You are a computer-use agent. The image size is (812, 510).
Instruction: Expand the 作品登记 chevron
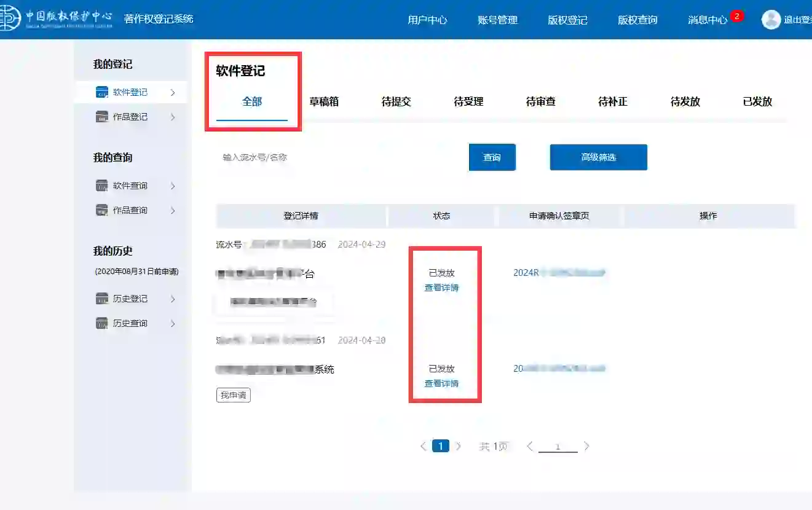coord(173,117)
